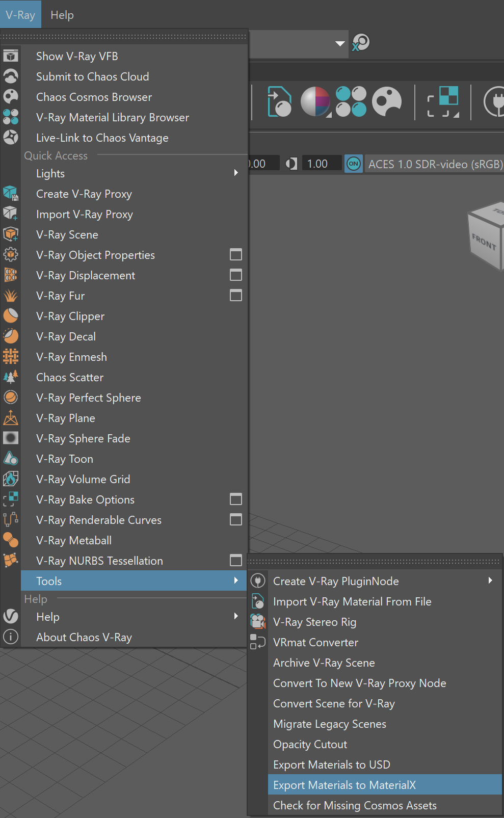The height and width of the screenshot is (818, 504).
Task: Open V-Ray NURBS Tessellation option box
Action: point(236,560)
